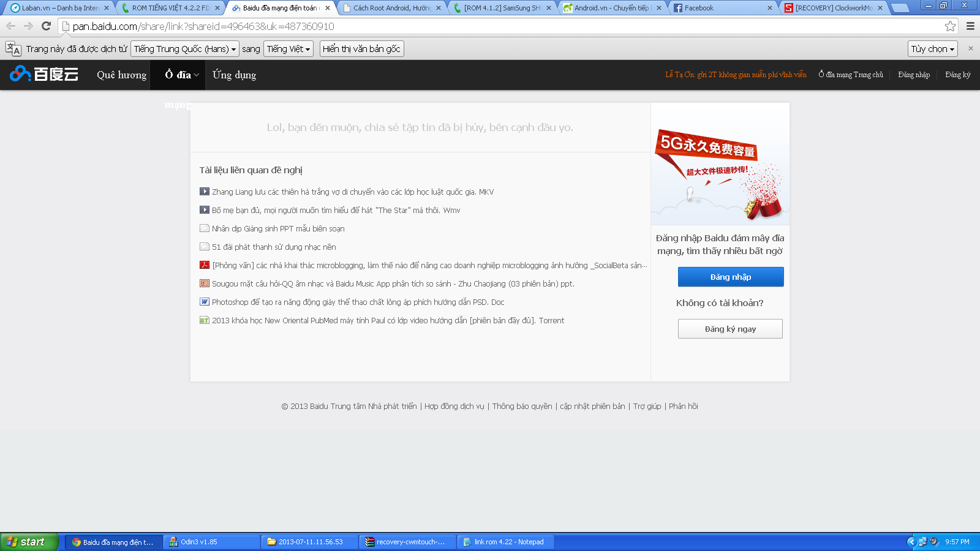Open the Zhang Liang MKV file link
The height and width of the screenshot is (551, 980).
tap(353, 192)
